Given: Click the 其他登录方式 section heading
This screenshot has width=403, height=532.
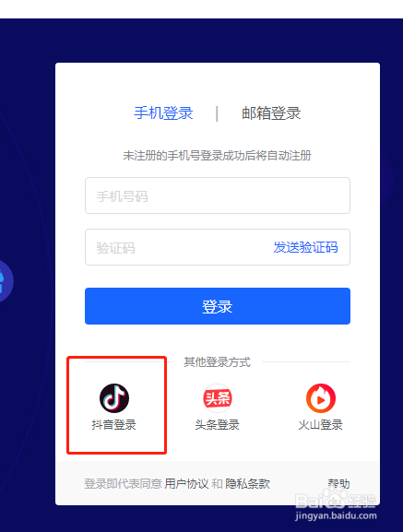Looking at the screenshot, I should 217,362.
